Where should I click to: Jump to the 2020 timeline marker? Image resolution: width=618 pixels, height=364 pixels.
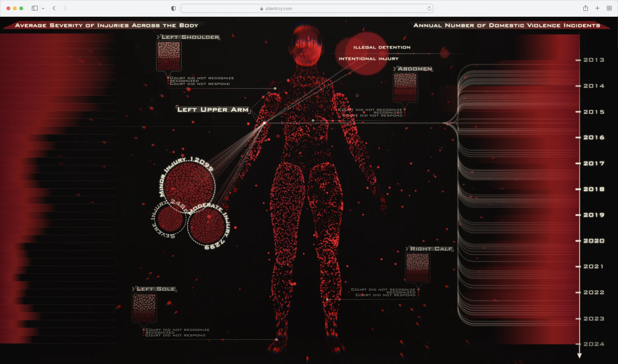click(594, 241)
